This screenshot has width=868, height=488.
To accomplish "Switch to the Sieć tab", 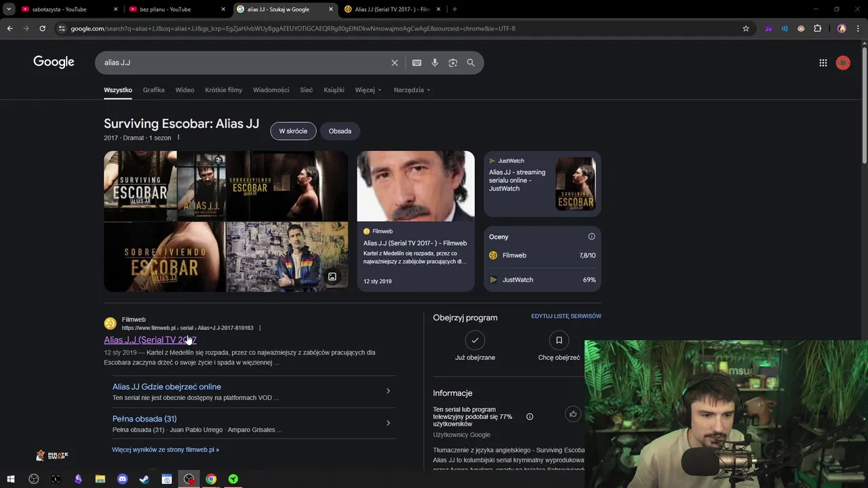I will (307, 90).
